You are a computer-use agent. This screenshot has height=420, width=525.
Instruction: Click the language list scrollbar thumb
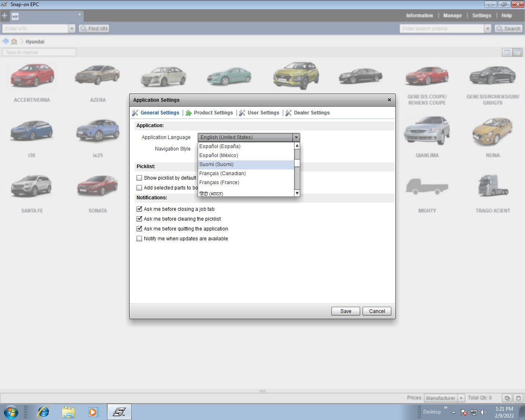(x=297, y=163)
